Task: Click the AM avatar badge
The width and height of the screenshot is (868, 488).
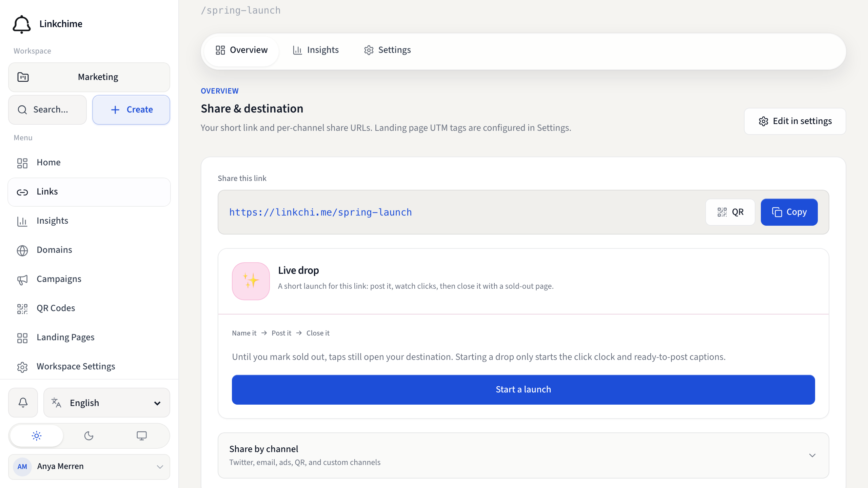Action: tap(22, 467)
